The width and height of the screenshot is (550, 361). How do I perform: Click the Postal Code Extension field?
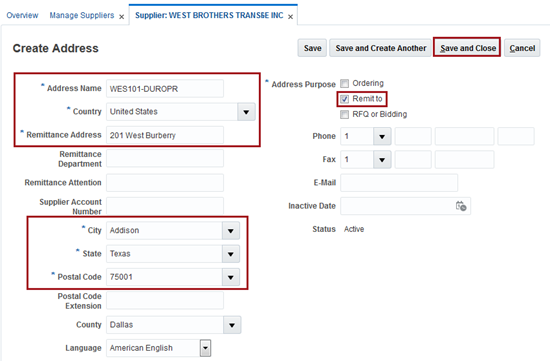tap(165, 301)
